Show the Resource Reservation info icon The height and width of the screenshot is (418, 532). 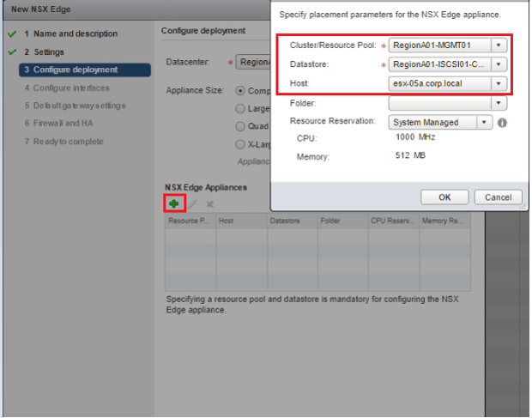click(502, 123)
